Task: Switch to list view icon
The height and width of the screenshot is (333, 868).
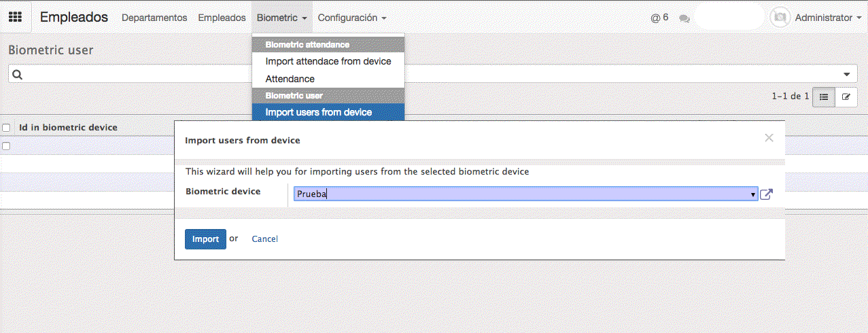Action: (823, 97)
